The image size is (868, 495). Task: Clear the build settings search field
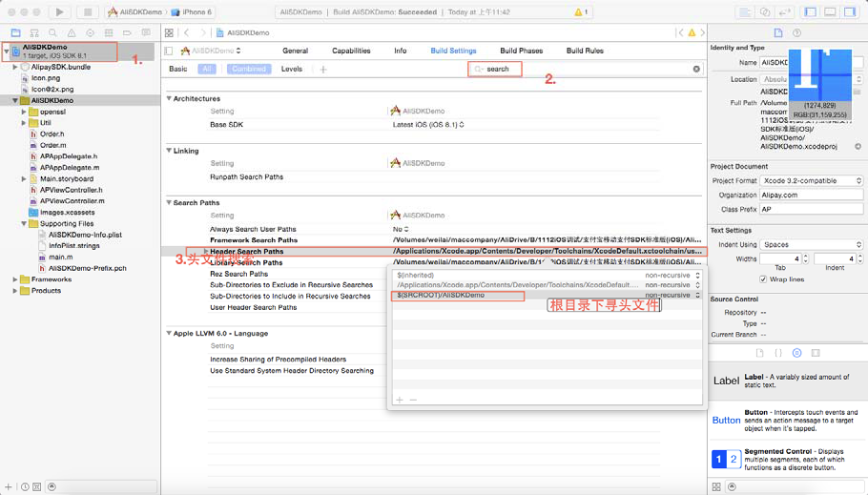coord(696,69)
